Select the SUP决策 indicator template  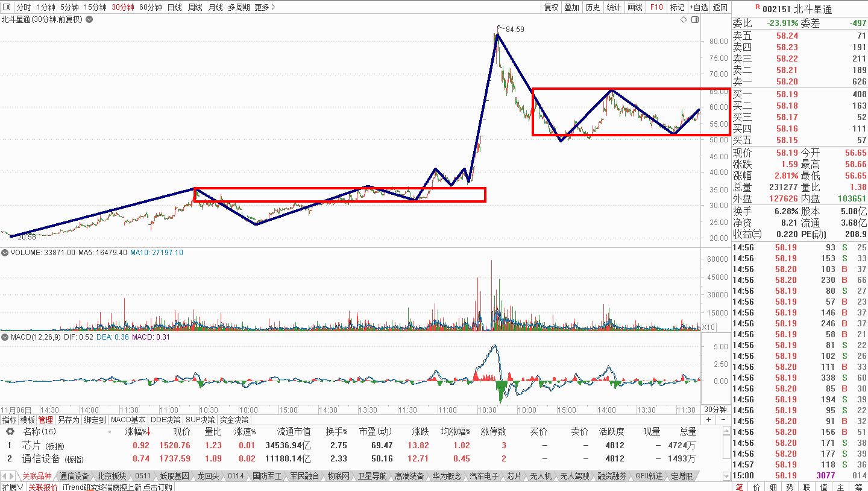[200, 420]
